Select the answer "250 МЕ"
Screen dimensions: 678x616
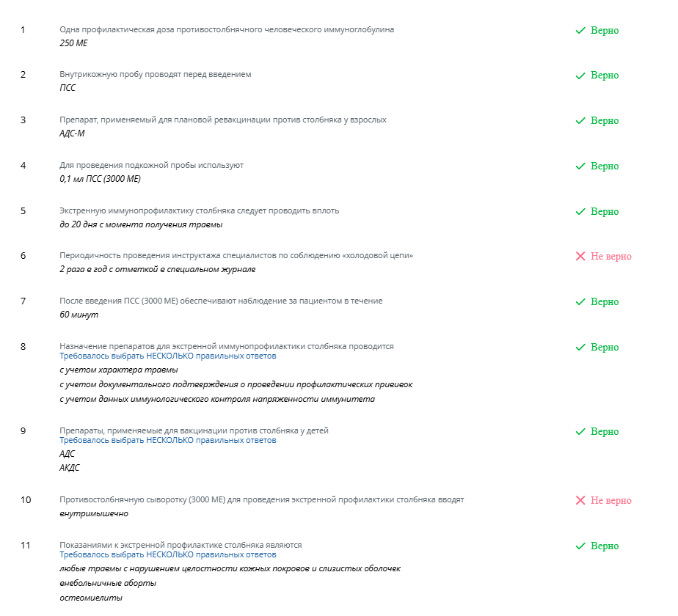[x=73, y=43]
